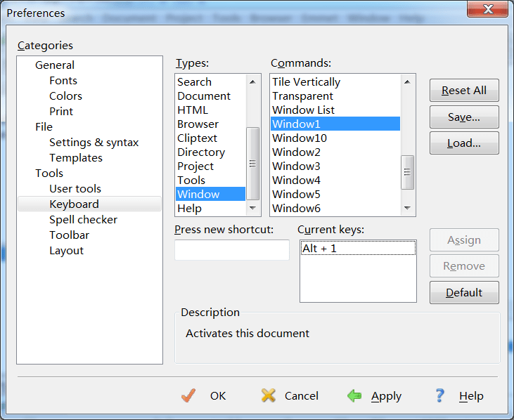Open the Load... shortcuts dialog
The width and height of the screenshot is (514, 420).
(464, 143)
